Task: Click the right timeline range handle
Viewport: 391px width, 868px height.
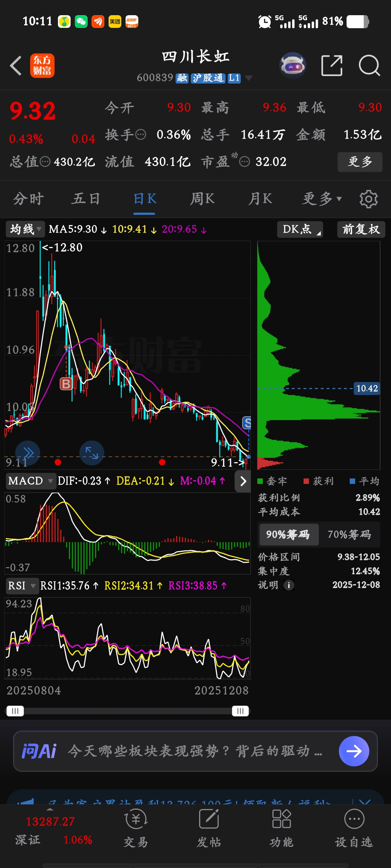Action: coord(240,711)
